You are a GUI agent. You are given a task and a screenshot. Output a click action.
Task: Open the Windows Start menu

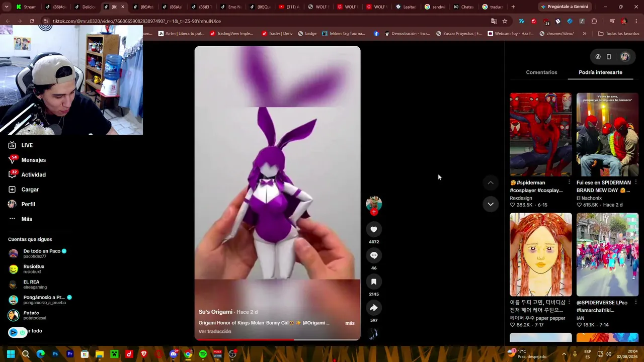point(11,354)
